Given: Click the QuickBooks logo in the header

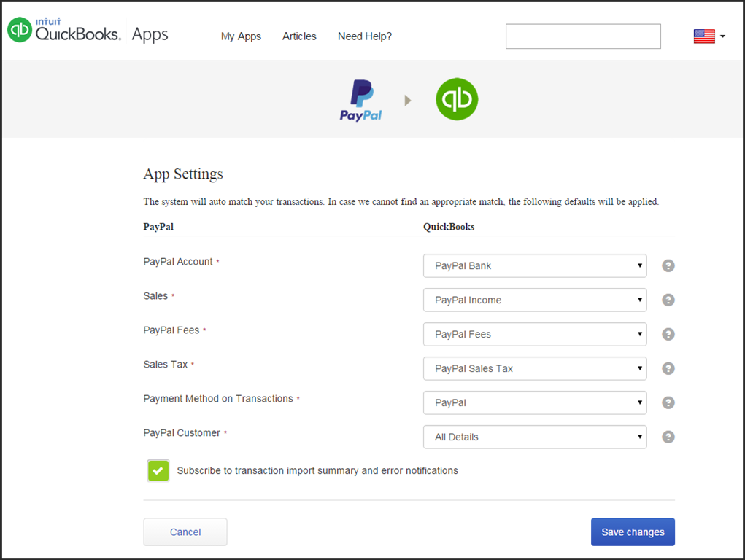Looking at the screenshot, I should point(64,30).
